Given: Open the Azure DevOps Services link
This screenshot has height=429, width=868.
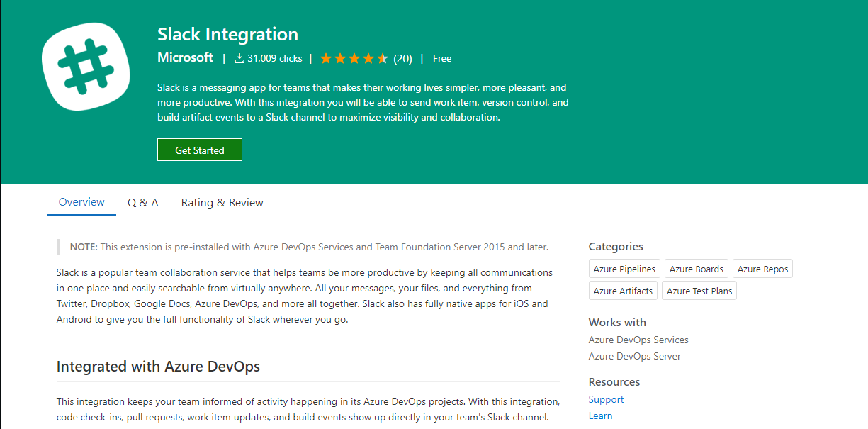Looking at the screenshot, I should point(638,340).
